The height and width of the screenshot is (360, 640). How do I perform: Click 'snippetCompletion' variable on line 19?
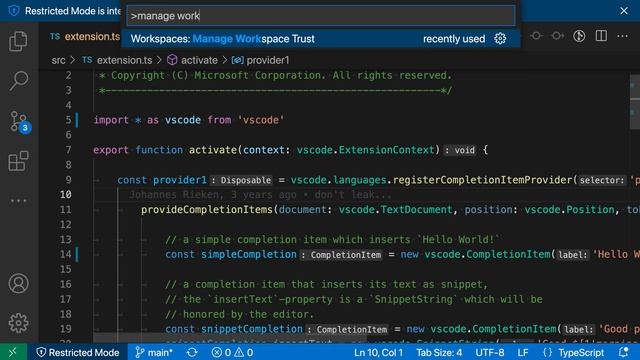tap(252, 329)
